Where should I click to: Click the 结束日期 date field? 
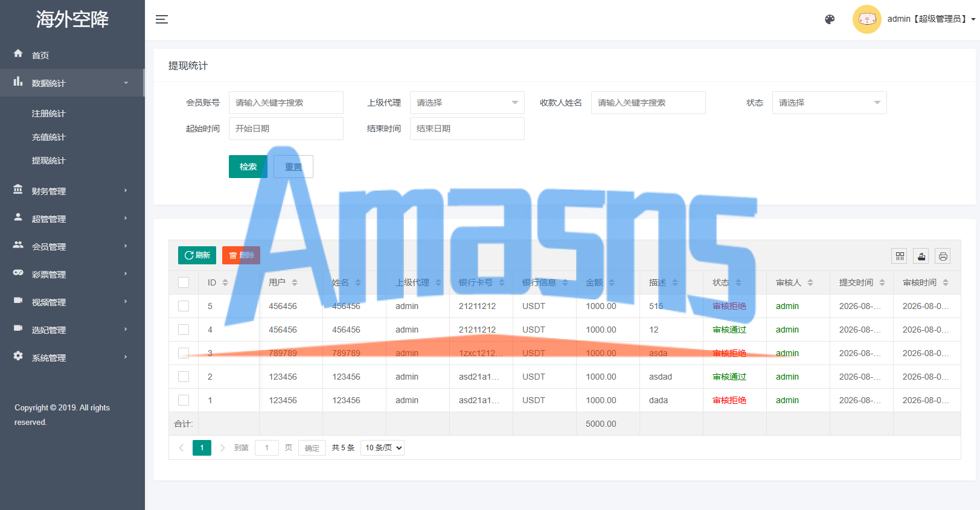point(467,129)
